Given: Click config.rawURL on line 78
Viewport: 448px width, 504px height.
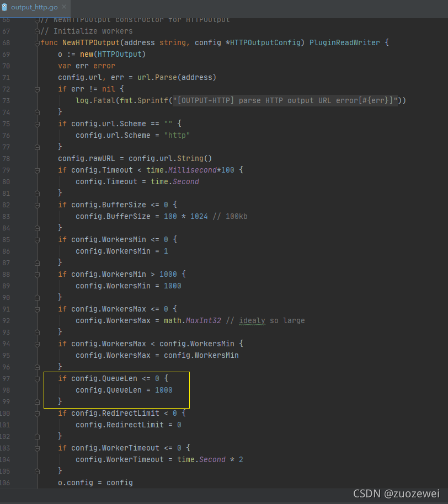Looking at the screenshot, I should [x=87, y=158].
